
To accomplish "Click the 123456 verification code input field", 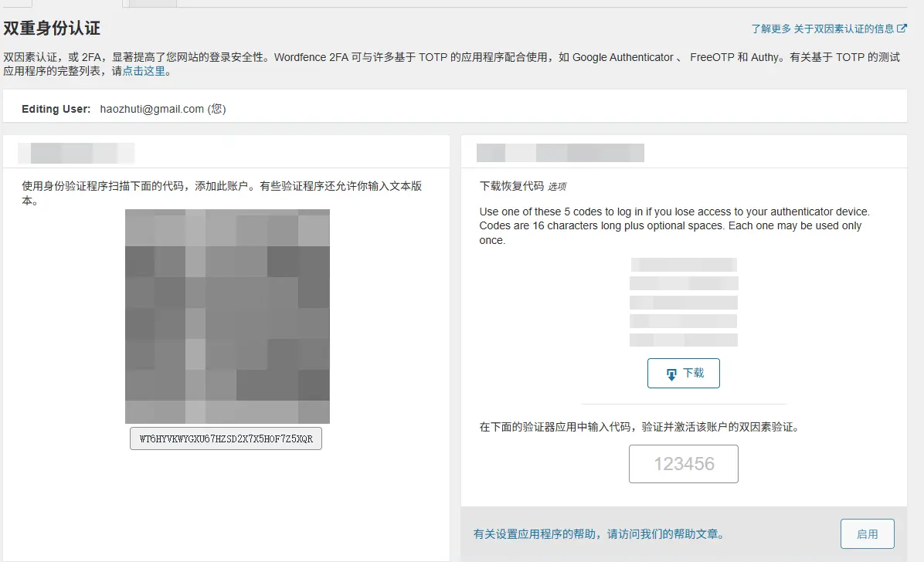I will pyautogui.click(x=683, y=464).
